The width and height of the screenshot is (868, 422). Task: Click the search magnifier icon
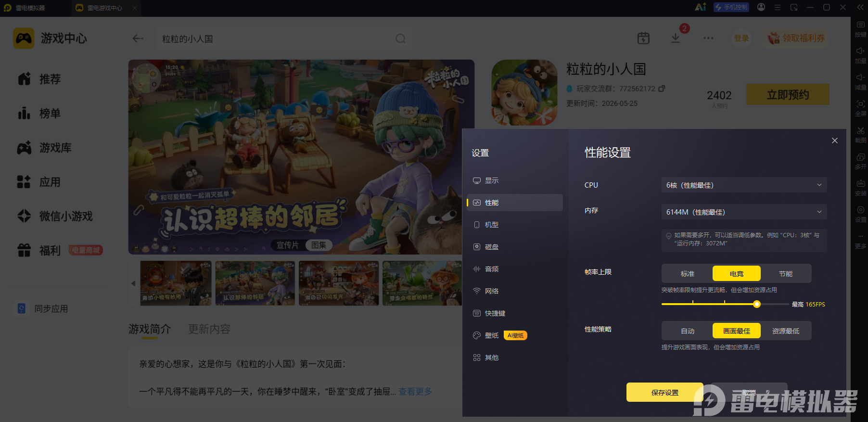400,38
